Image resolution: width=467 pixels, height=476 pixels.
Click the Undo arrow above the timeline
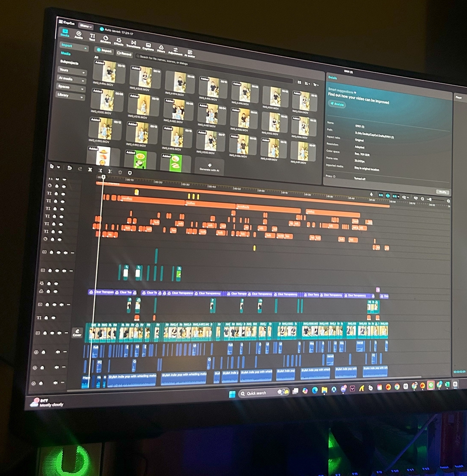(x=69, y=168)
